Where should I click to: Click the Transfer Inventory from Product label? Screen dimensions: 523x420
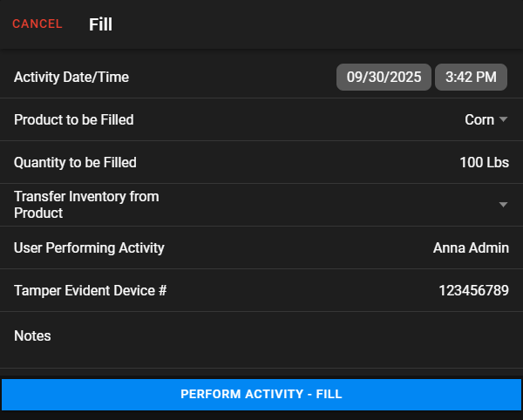86,204
